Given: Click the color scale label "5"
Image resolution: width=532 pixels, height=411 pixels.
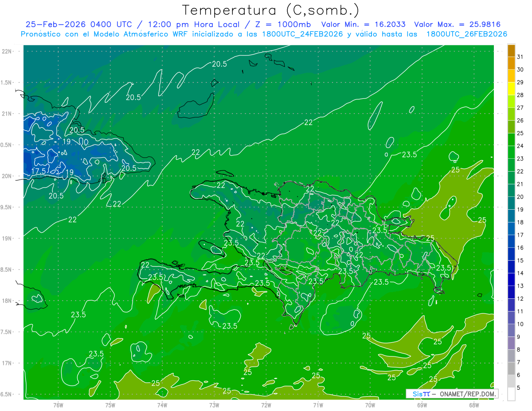Looking at the screenshot, I should (519, 388).
